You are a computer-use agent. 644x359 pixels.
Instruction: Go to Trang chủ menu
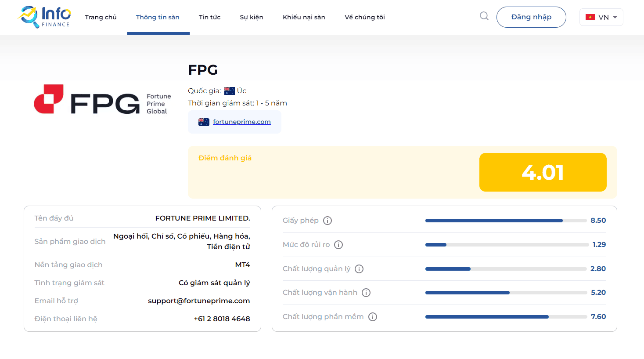coord(101,17)
